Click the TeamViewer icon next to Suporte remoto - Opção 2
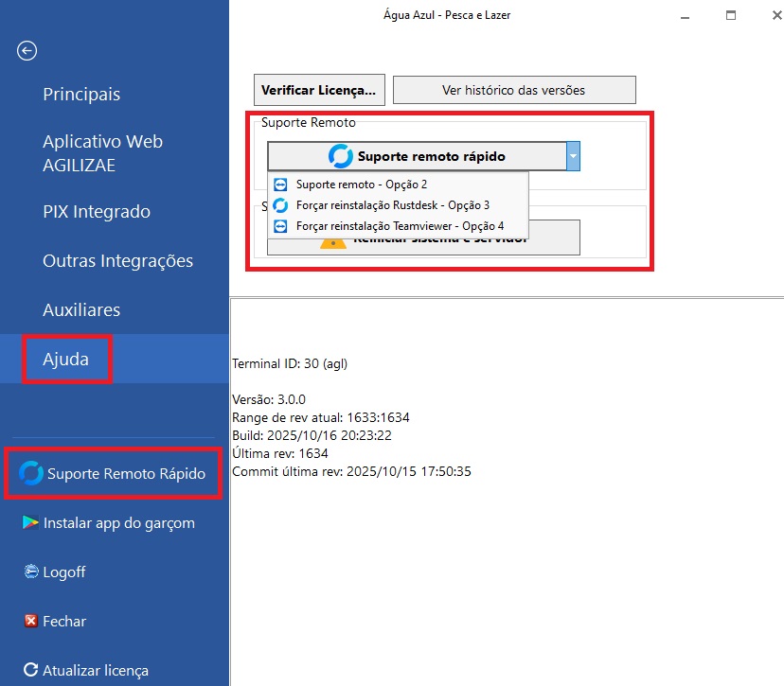This screenshot has height=686, width=784. tap(280, 185)
